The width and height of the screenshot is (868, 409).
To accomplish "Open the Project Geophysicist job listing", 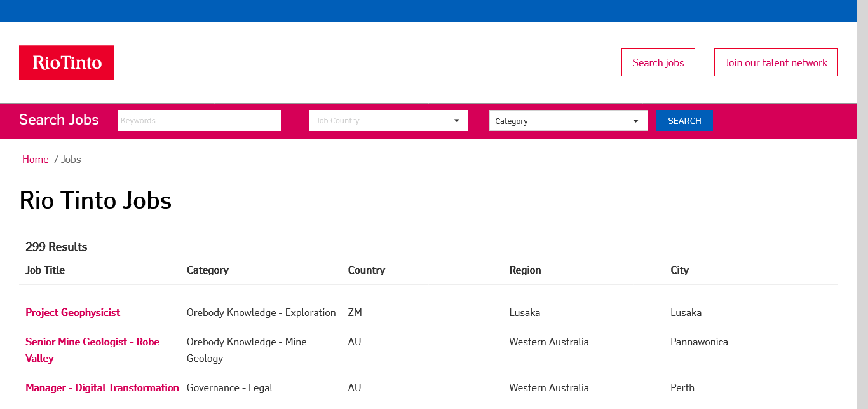I will coord(72,312).
